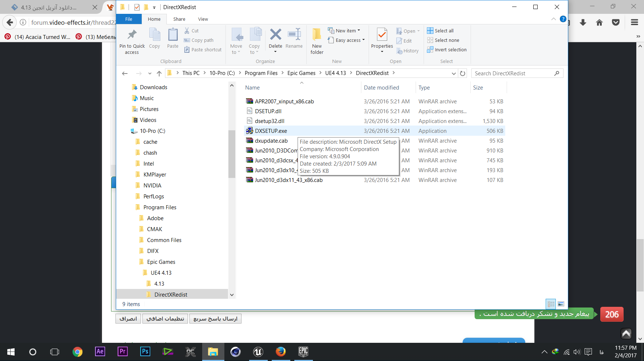The image size is (644, 361).
Task: Sort by the Date modified column
Action: (381, 87)
